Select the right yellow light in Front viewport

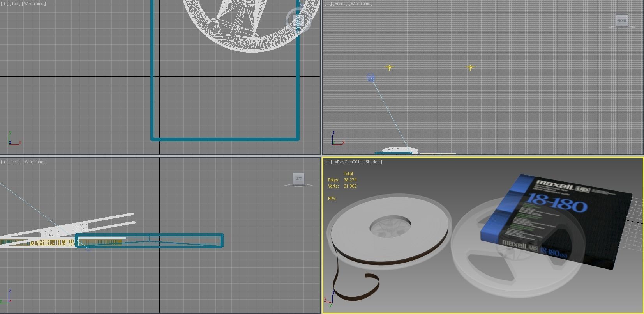(470, 67)
